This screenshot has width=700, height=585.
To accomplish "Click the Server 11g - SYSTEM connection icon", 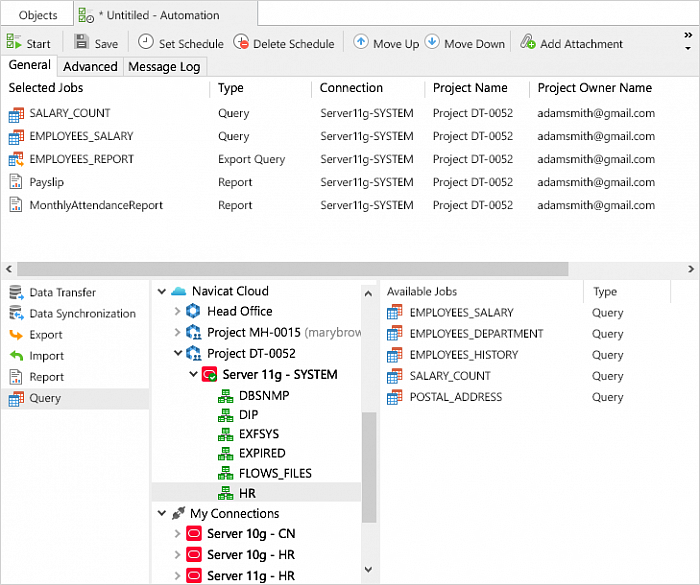I will coord(209,375).
